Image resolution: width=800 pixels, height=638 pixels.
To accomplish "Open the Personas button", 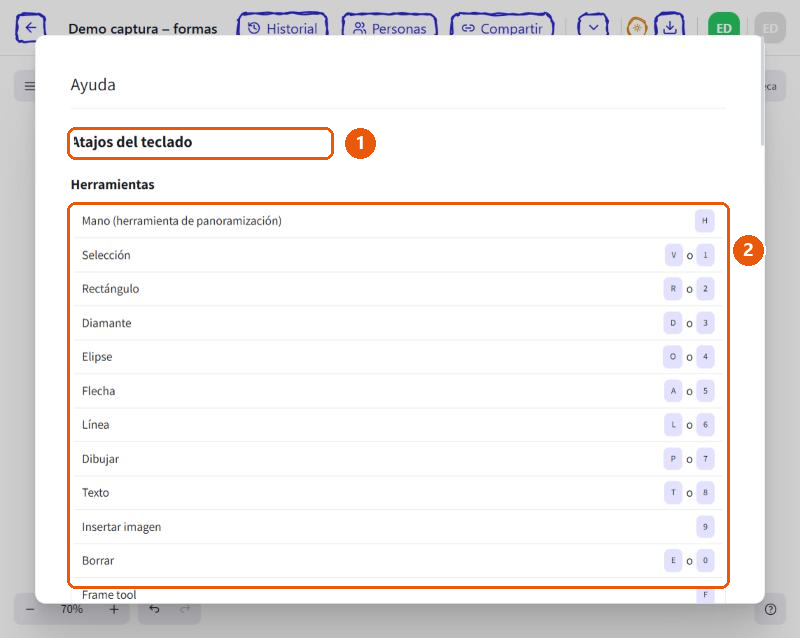I will coord(389,28).
